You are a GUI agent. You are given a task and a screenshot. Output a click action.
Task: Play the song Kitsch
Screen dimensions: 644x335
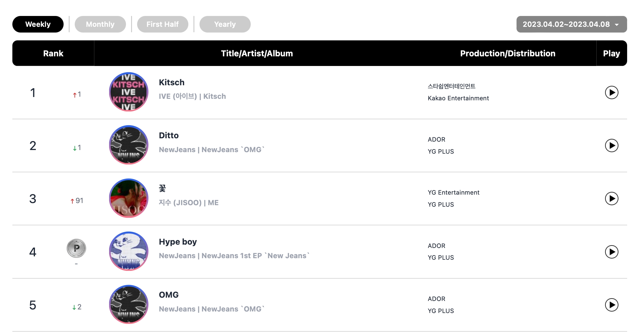pyautogui.click(x=611, y=92)
